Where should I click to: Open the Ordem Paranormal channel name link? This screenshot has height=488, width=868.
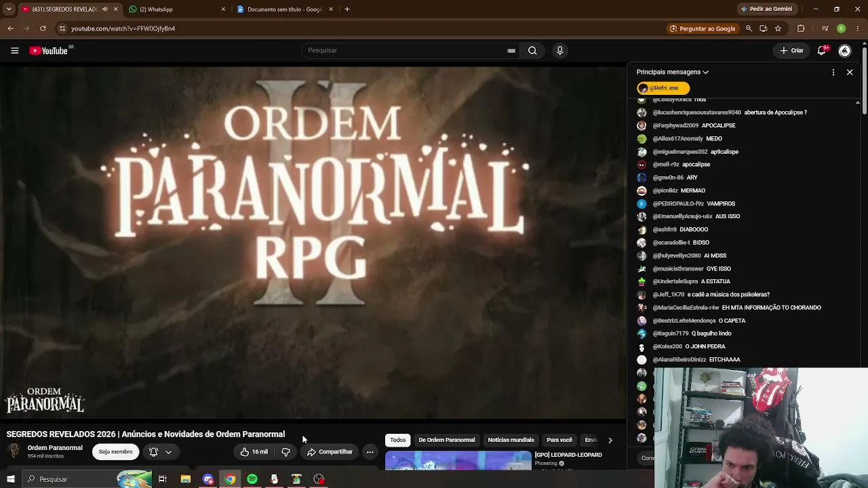click(55, 448)
